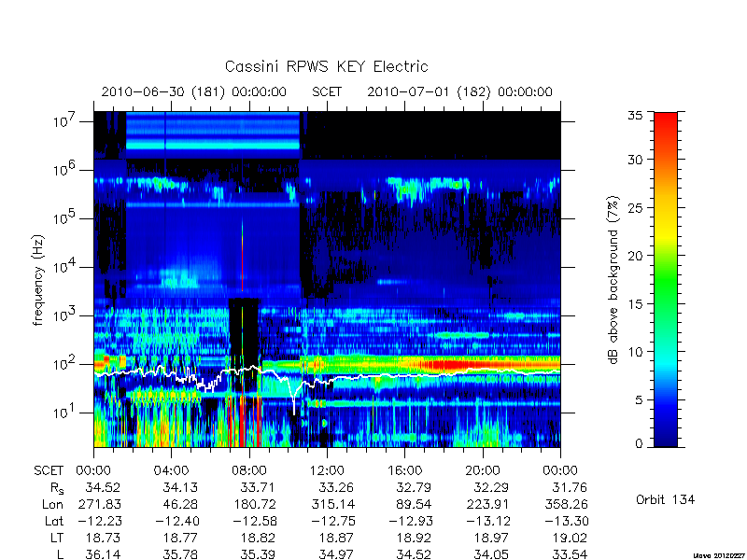Viewport: 747px width, 560px height.
Task: Click the 15 value on color scale
Action: coord(636,303)
